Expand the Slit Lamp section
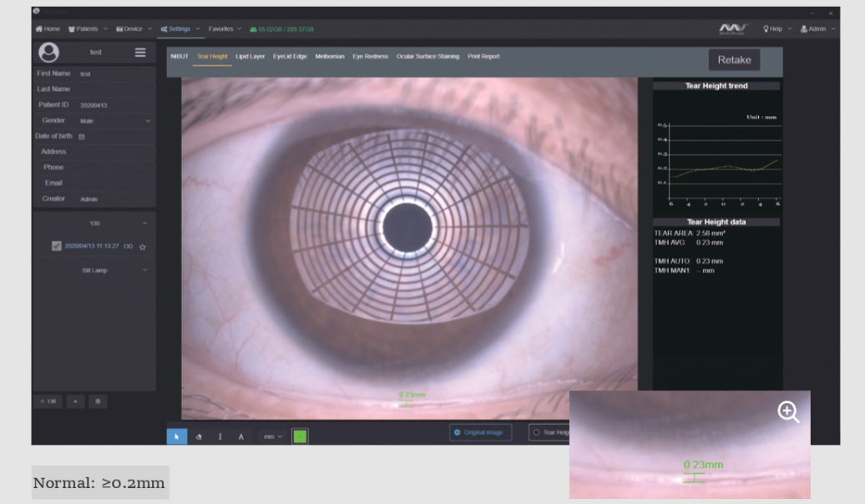 click(94, 270)
